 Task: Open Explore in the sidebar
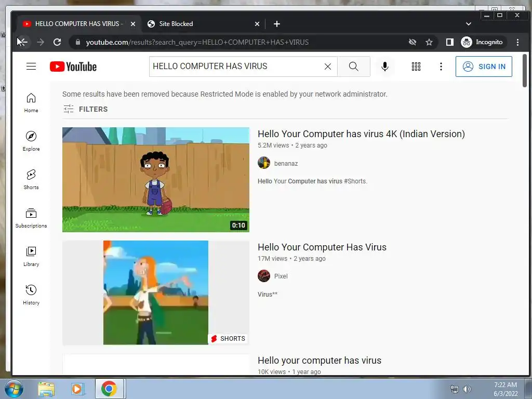pyautogui.click(x=31, y=141)
